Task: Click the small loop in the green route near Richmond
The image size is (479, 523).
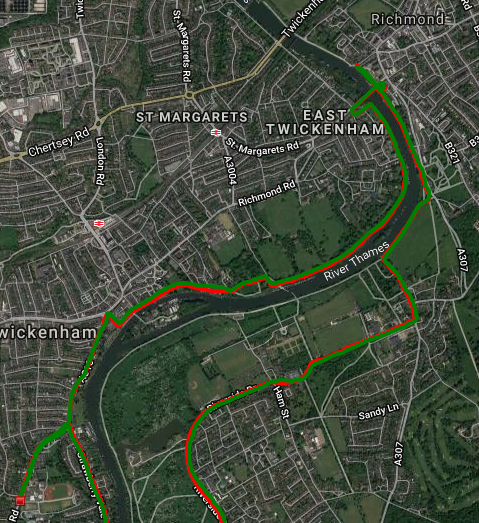Action: 381,86
